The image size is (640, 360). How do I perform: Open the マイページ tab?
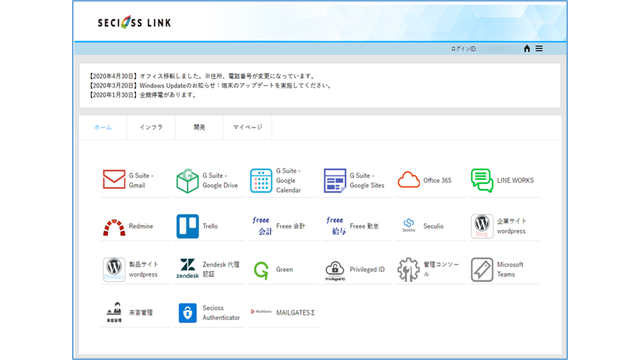tap(247, 127)
